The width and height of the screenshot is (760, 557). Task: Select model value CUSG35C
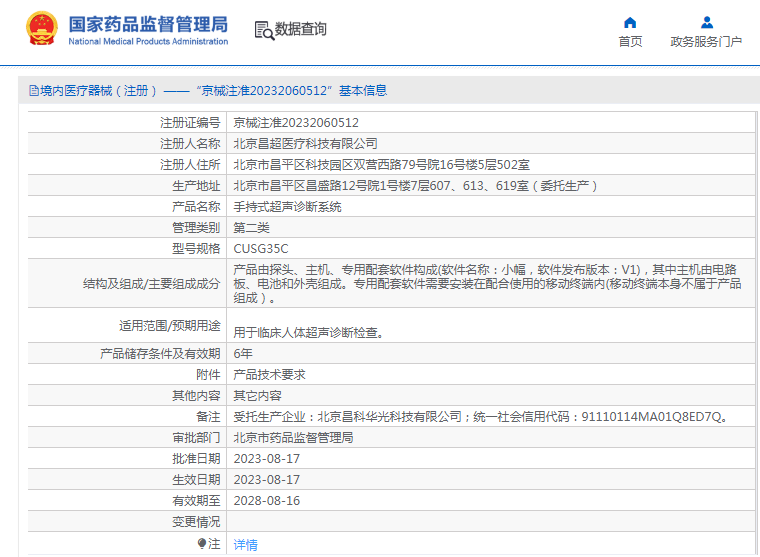(x=261, y=249)
